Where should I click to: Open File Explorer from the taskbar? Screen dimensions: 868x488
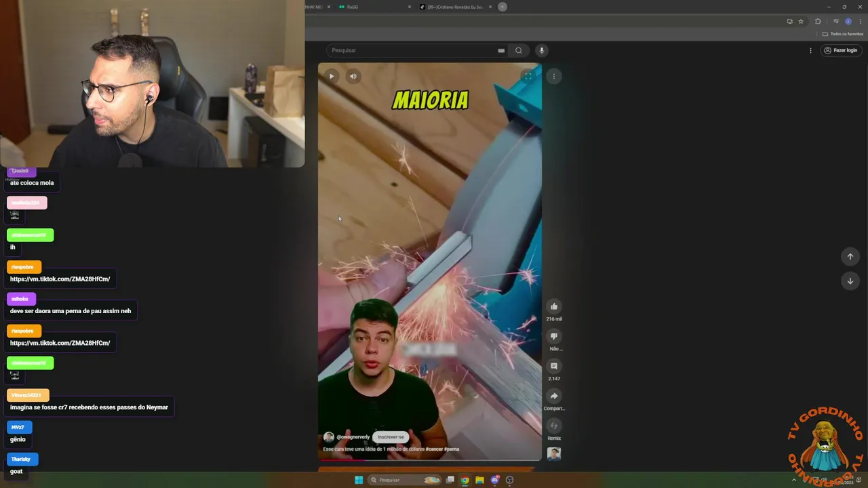click(479, 480)
